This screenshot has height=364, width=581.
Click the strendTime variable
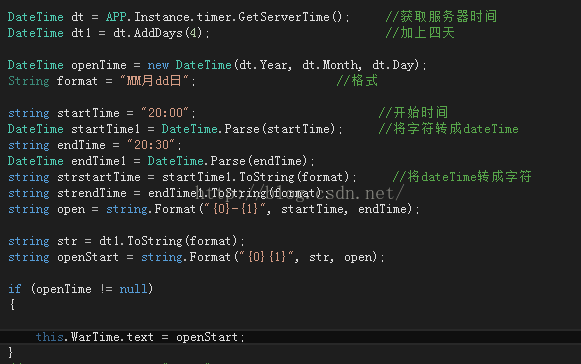(x=92, y=193)
